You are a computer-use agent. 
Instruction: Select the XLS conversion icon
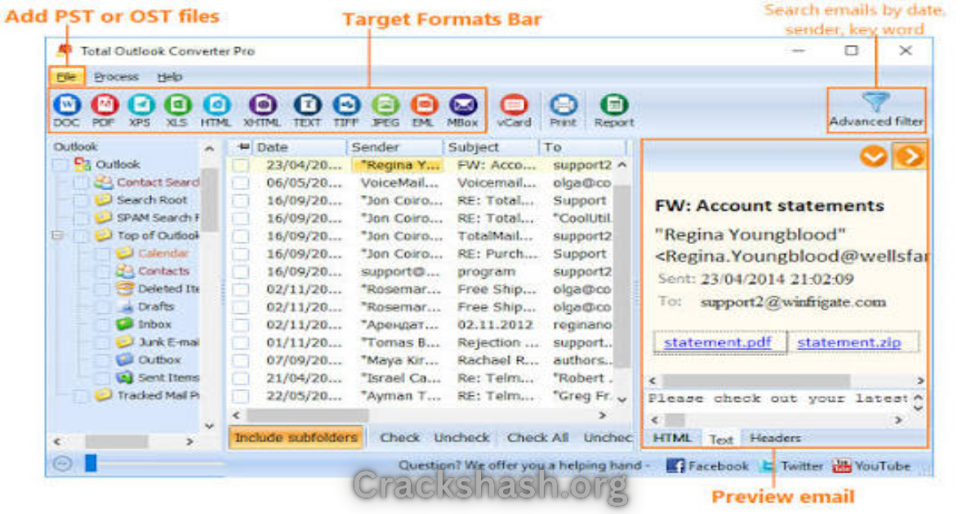coord(177,104)
